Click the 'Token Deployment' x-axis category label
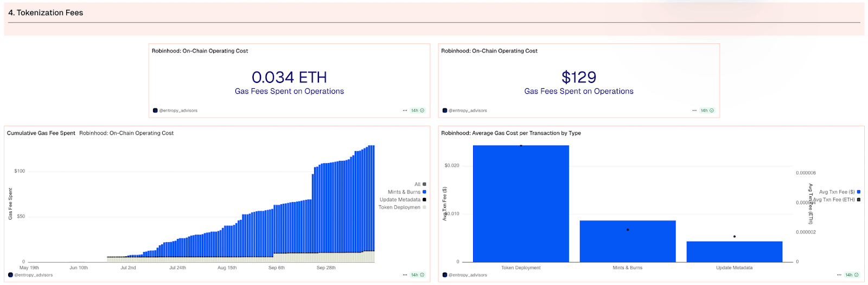The height and width of the screenshot is (285, 868). point(521,268)
